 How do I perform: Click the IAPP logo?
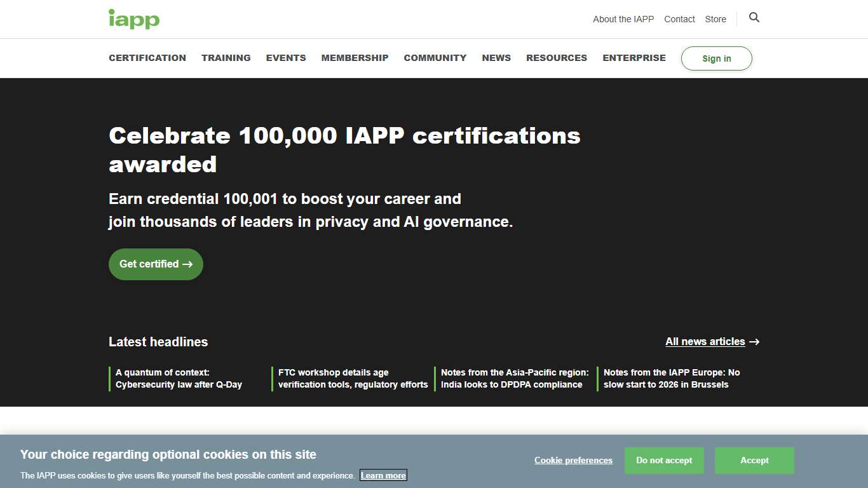(x=133, y=19)
